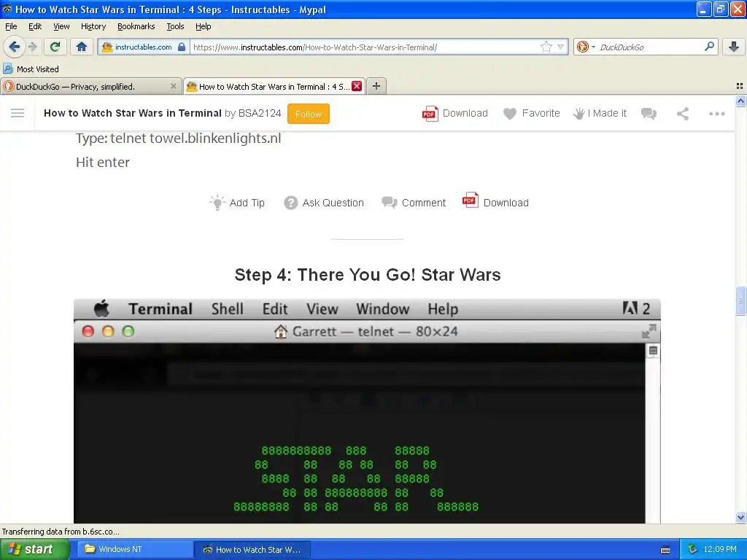Open the View menu
This screenshot has width=747, height=560.
click(61, 26)
